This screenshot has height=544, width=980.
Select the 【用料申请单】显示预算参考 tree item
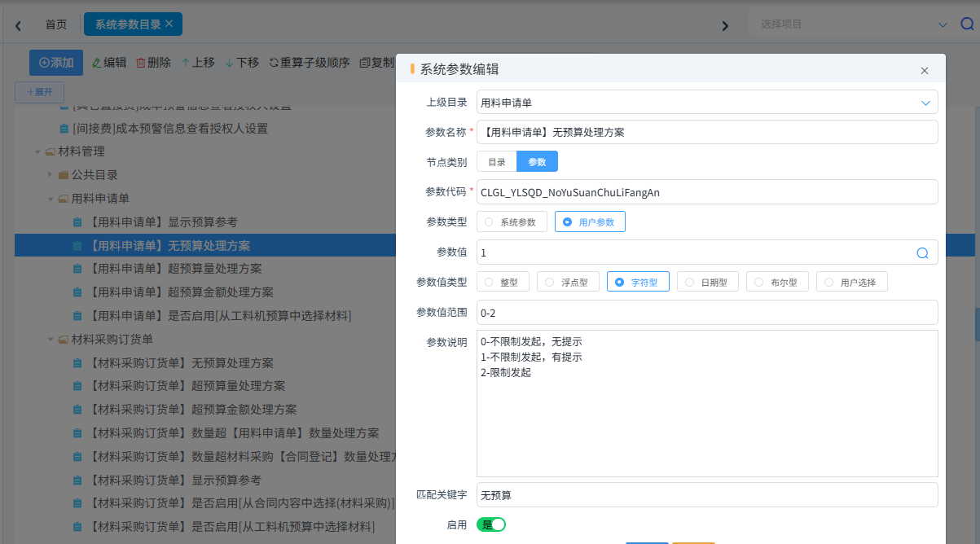(164, 222)
